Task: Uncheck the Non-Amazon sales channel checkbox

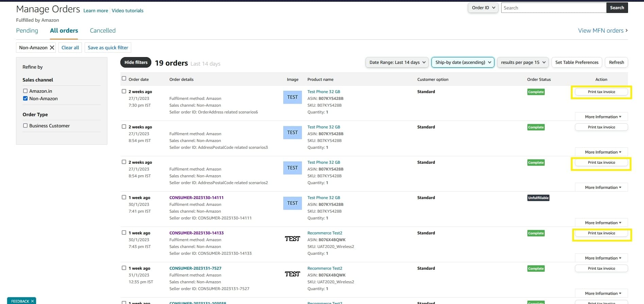Action: 25,99
